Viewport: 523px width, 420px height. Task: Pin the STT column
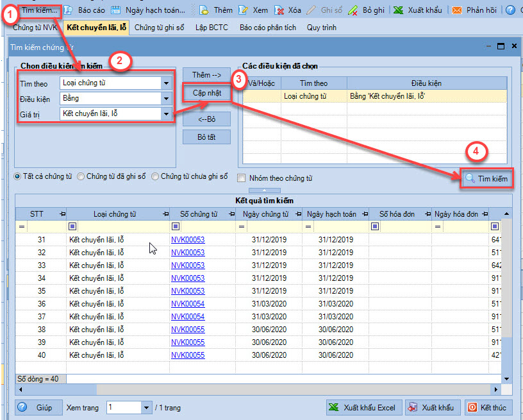coord(62,214)
